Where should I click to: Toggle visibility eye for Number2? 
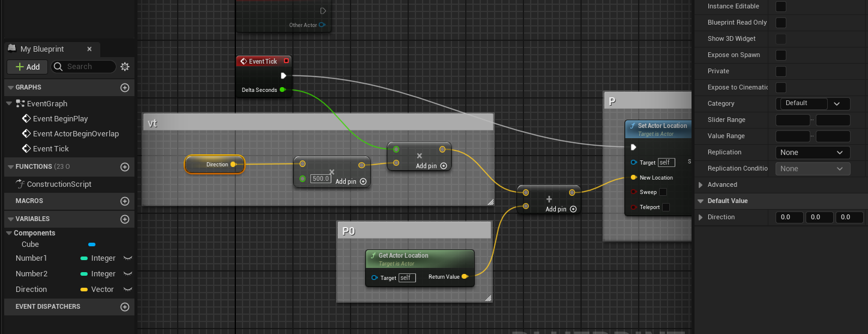(127, 274)
